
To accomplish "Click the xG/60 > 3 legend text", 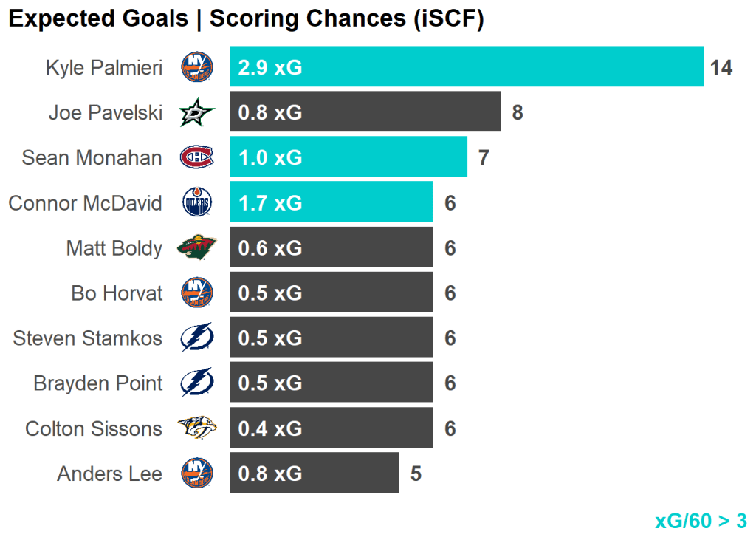I will 701,521.
